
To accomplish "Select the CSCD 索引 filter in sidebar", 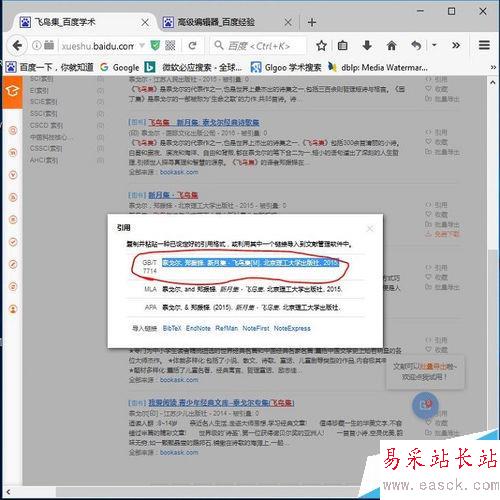I will click(x=46, y=125).
